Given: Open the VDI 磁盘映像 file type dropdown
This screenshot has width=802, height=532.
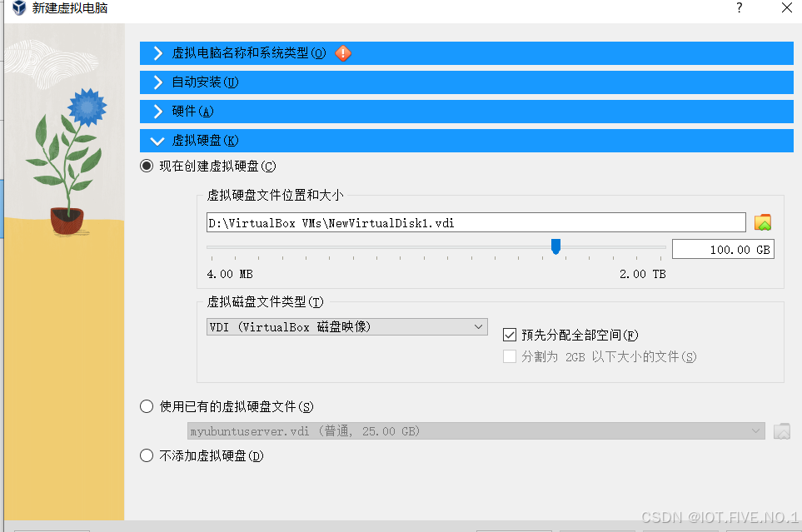Looking at the screenshot, I should [346, 327].
